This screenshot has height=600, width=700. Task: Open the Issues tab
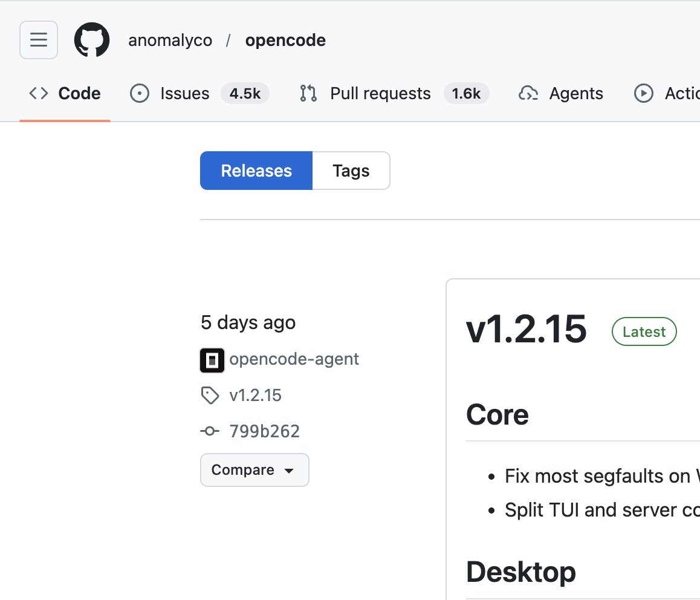pos(199,93)
